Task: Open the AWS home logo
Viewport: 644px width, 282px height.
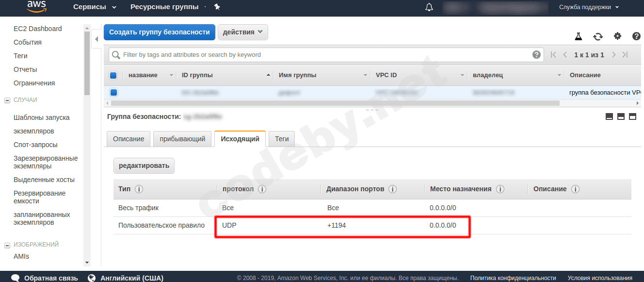Action: point(36,7)
